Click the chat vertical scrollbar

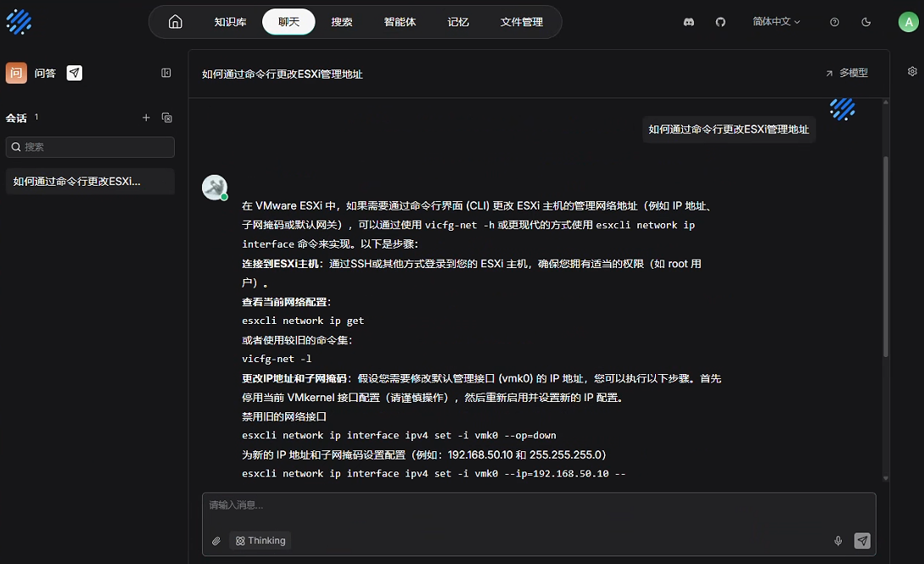[x=886, y=256]
